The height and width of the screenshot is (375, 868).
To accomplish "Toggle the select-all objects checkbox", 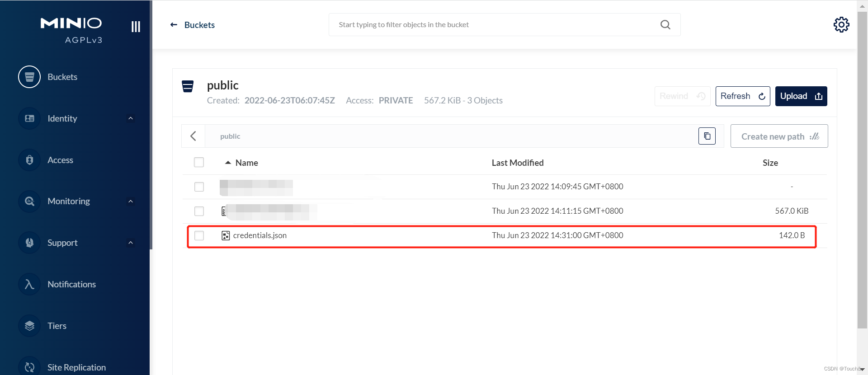I will coord(199,162).
